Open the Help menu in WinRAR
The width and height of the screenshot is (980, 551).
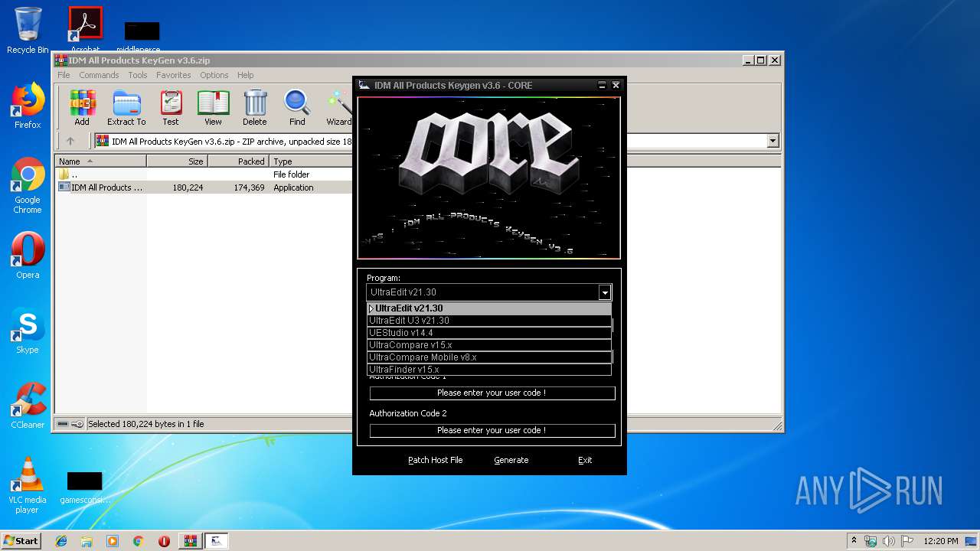245,75
